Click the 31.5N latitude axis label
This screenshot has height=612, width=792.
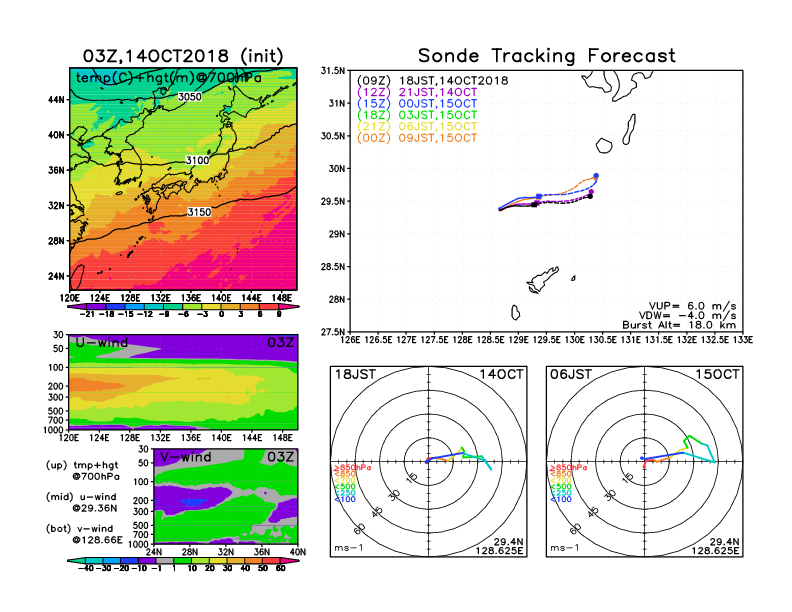(332, 71)
